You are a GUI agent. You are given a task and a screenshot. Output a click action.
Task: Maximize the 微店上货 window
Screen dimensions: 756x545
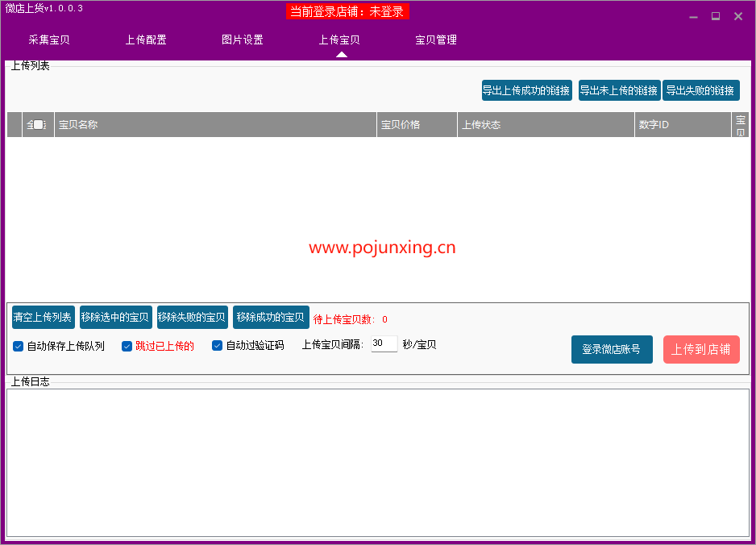coord(716,16)
